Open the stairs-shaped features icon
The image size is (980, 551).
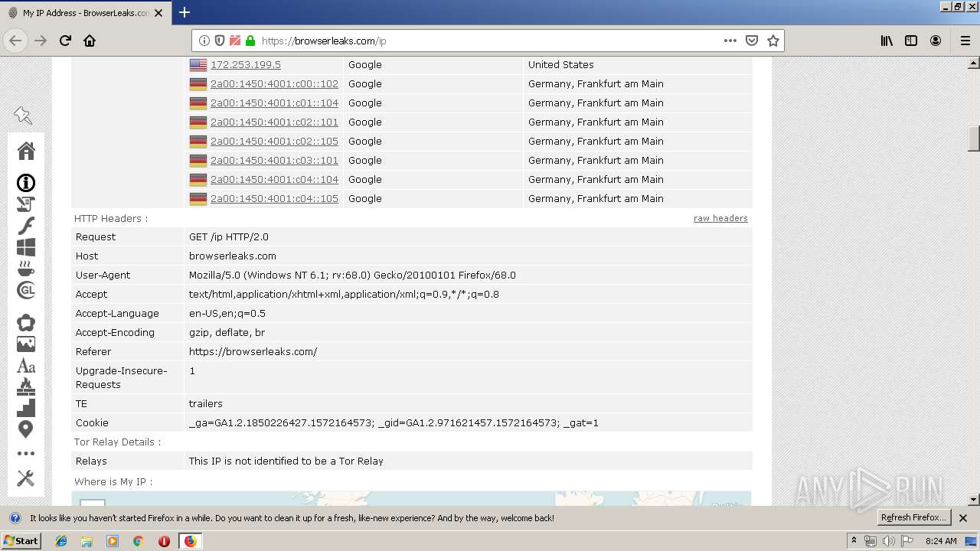tap(26, 408)
